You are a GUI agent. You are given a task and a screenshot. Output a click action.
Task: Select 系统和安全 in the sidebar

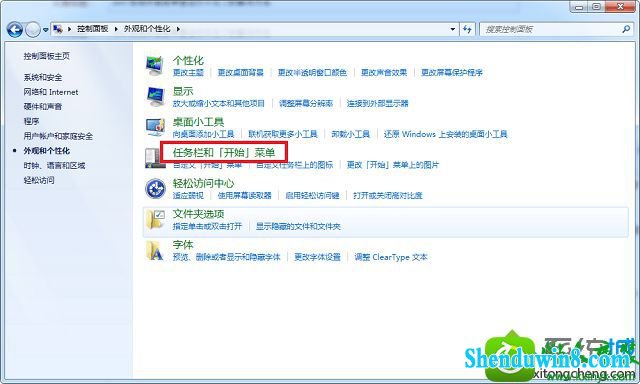tap(43, 77)
